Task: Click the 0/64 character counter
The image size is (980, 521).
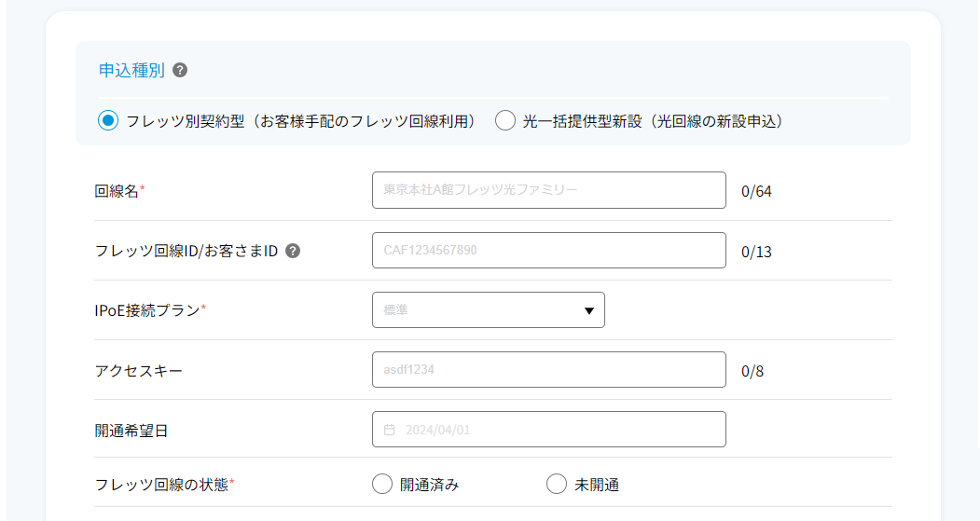Action: pyautogui.click(x=756, y=191)
